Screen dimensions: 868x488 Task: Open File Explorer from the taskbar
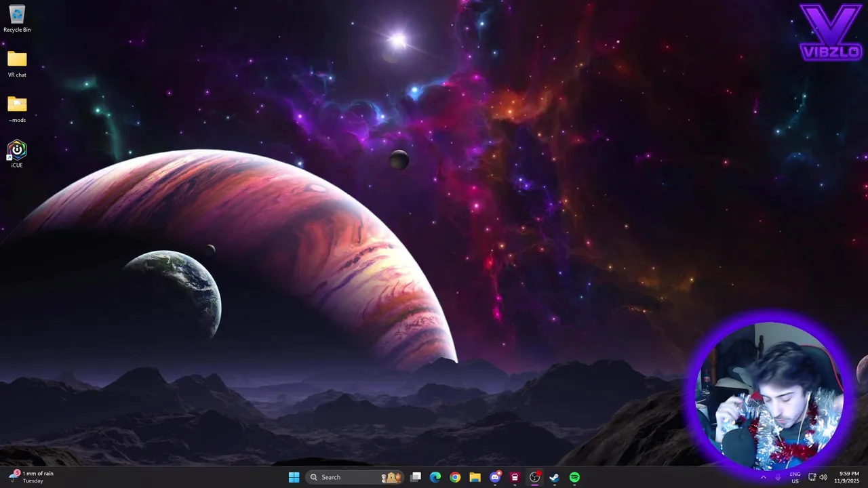pyautogui.click(x=475, y=477)
